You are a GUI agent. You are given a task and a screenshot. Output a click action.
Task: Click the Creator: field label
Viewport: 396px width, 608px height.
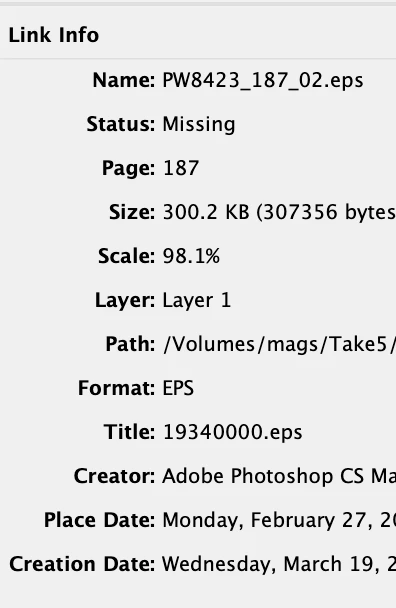point(114,476)
